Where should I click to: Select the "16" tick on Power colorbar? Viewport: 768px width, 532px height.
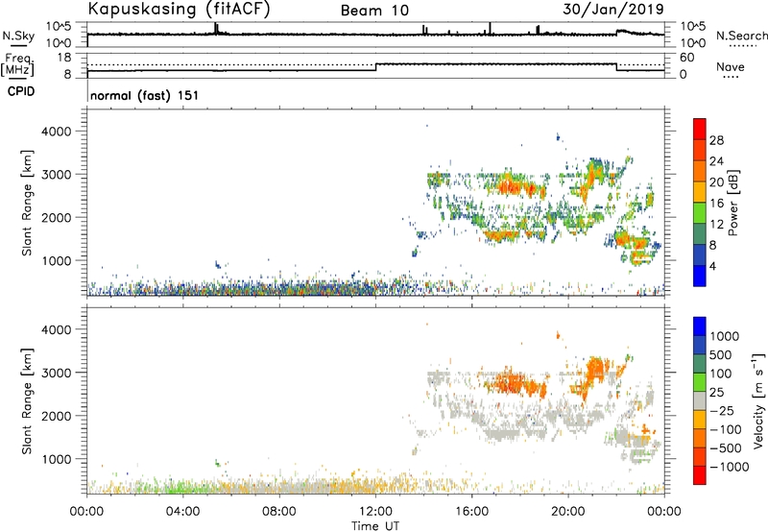pyautogui.click(x=716, y=203)
